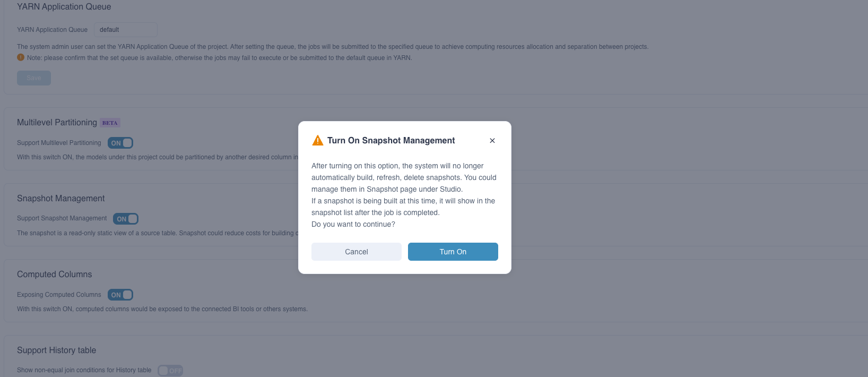The width and height of the screenshot is (868, 377).
Task: Disable Exposing Computed Columns switch
Action: (x=120, y=295)
